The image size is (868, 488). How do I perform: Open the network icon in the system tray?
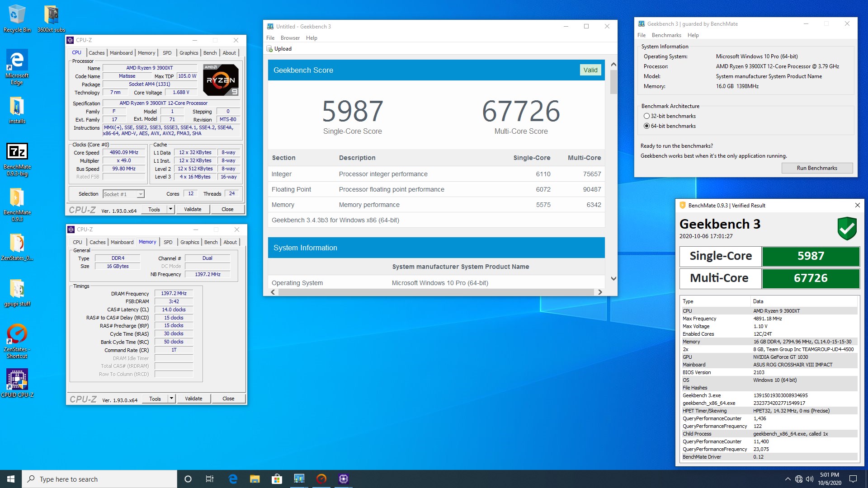(x=799, y=479)
